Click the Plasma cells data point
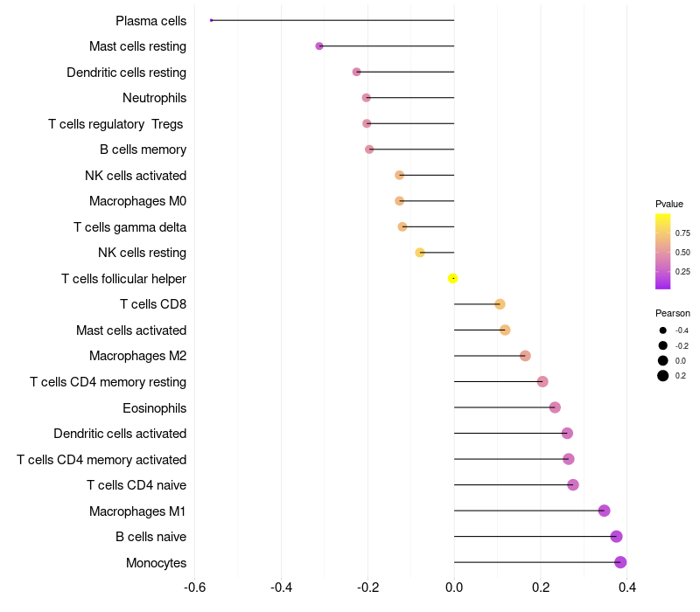This screenshot has height=612, width=700. pyautogui.click(x=212, y=20)
